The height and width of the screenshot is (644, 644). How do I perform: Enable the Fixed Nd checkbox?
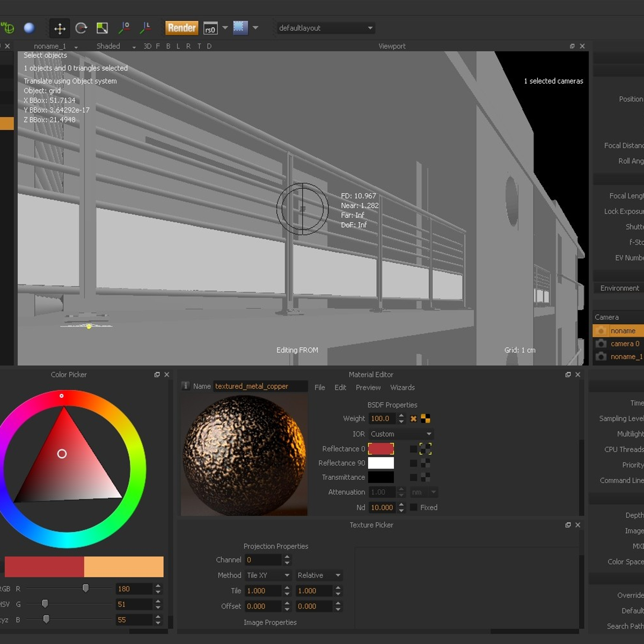click(414, 507)
